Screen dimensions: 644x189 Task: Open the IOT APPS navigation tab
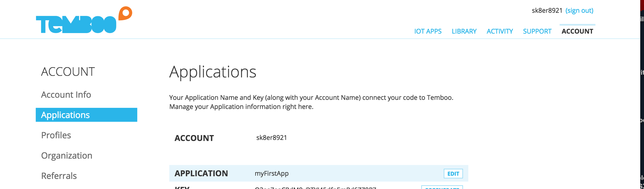click(428, 31)
